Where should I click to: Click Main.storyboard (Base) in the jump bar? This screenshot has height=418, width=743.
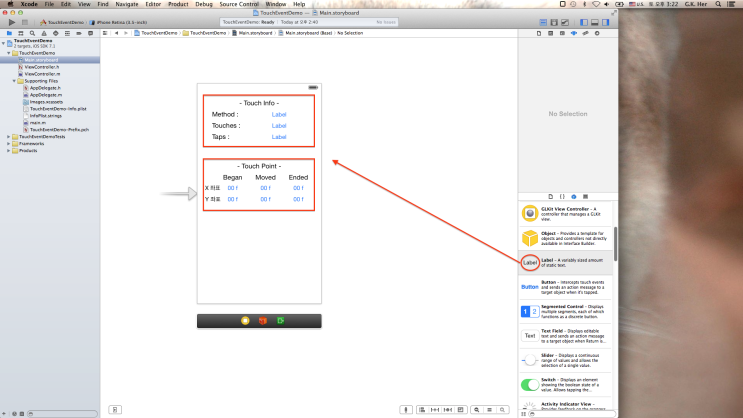[305, 33]
